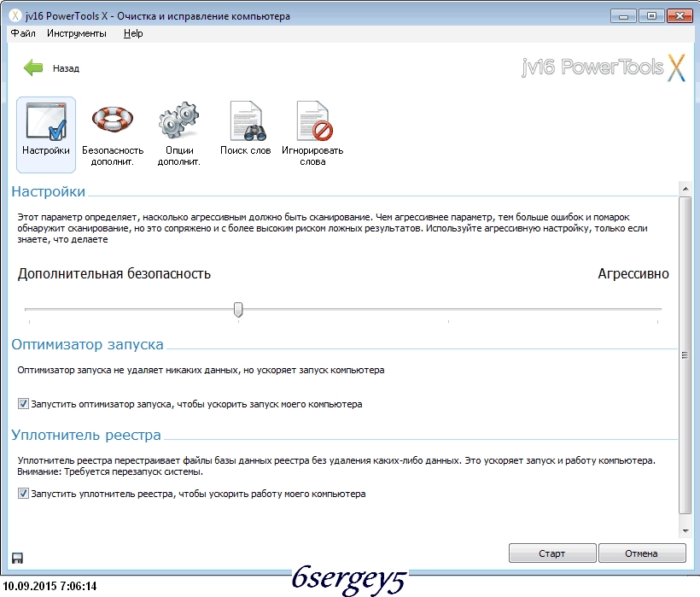
Task: Click the green back arrow icon
Action: (x=33, y=67)
